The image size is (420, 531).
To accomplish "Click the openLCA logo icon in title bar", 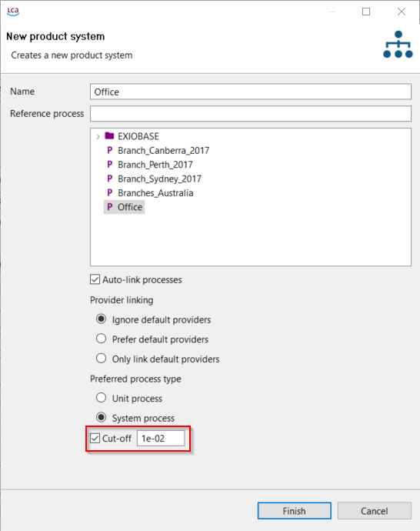I will coord(13,12).
